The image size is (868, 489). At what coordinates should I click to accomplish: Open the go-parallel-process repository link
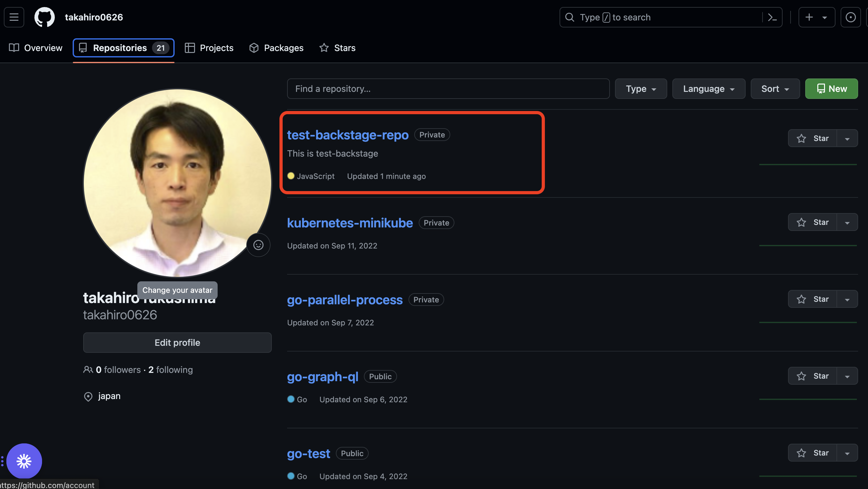[344, 300]
